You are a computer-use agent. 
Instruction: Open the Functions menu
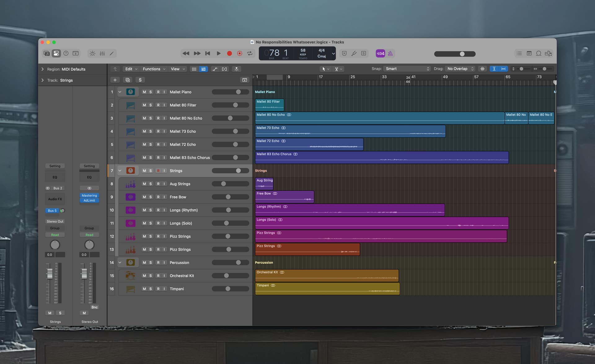(x=154, y=69)
